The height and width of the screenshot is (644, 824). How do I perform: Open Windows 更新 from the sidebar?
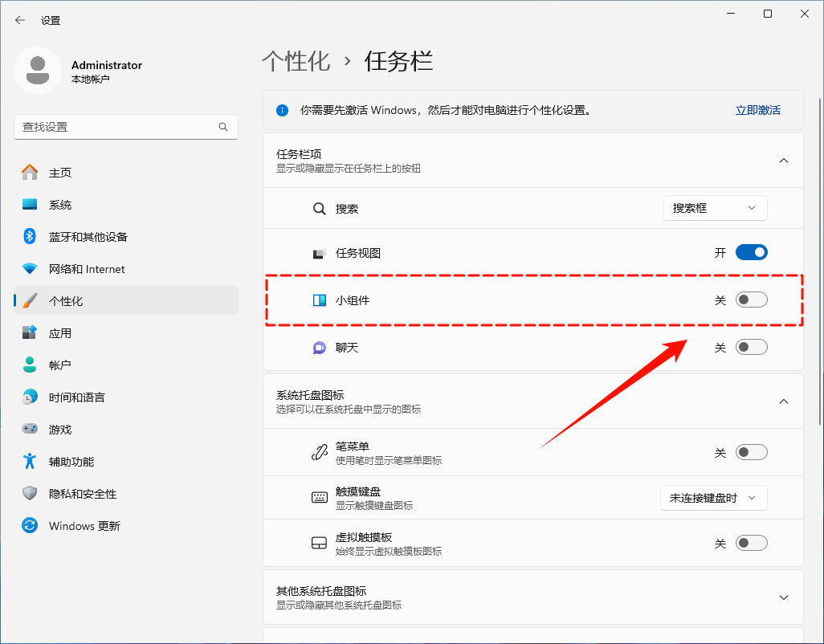[84, 525]
